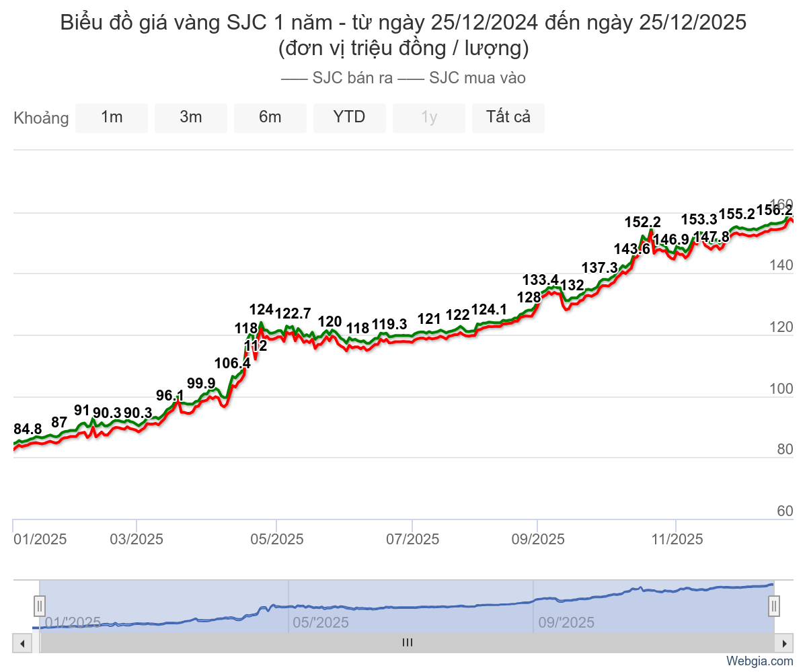Toggle the SJC bán ra legend series
This screenshot has height=672, width=807.
[337, 78]
